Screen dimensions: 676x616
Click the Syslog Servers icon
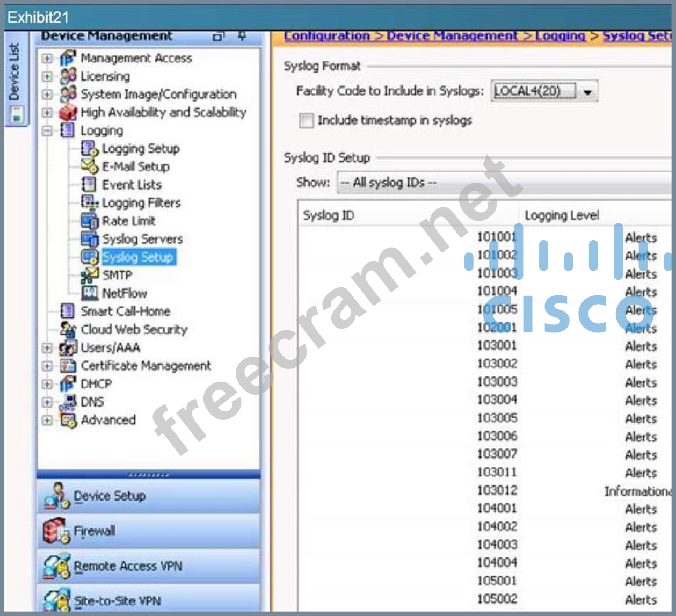coord(89,239)
